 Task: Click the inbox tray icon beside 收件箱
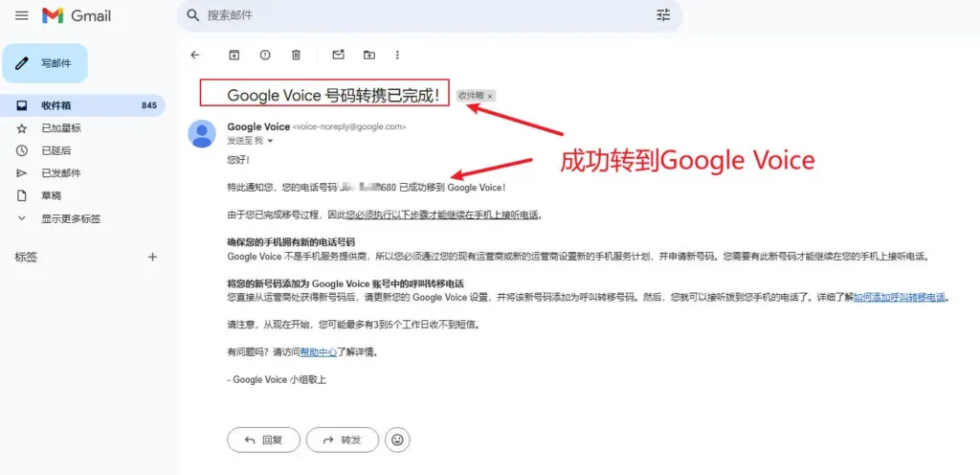tap(22, 105)
